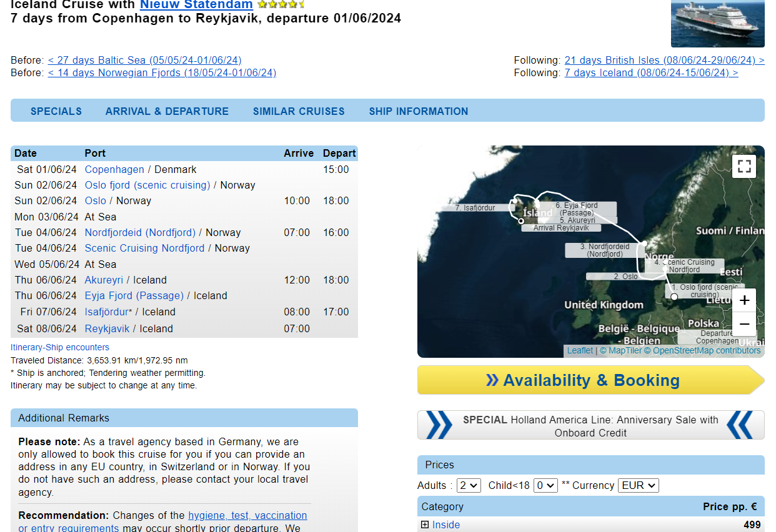Select the 2. Oslo map label
This screenshot has height=532, width=776.
(x=625, y=277)
